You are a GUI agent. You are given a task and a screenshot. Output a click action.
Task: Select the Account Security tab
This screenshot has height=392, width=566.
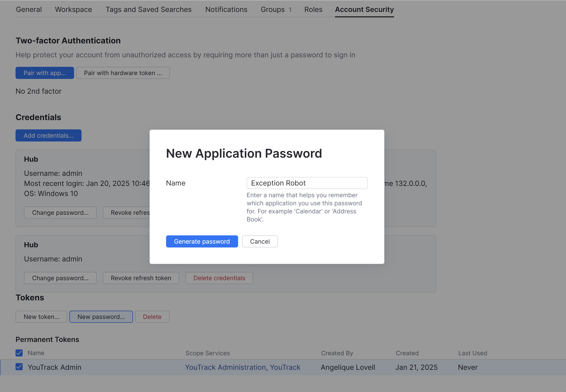coord(364,9)
